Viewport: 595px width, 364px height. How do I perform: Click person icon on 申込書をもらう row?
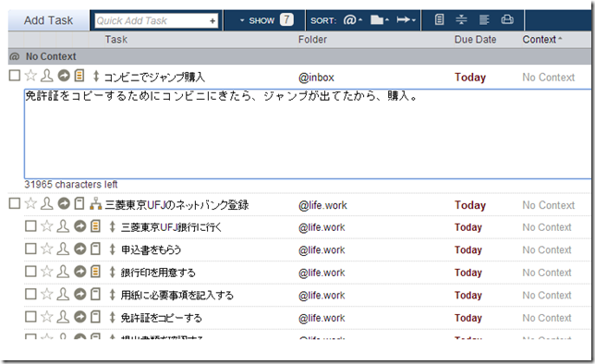[63, 249]
